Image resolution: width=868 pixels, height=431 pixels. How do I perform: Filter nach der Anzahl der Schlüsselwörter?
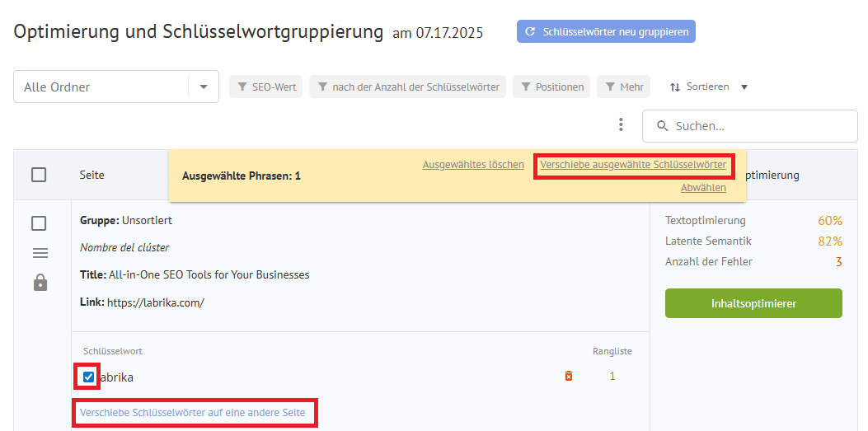pyautogui.click(x=407, y=87)
